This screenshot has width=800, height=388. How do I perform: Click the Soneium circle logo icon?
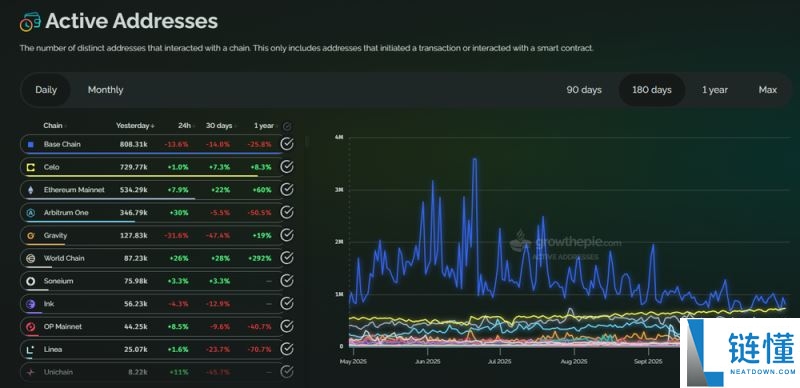tap(31, 281)
